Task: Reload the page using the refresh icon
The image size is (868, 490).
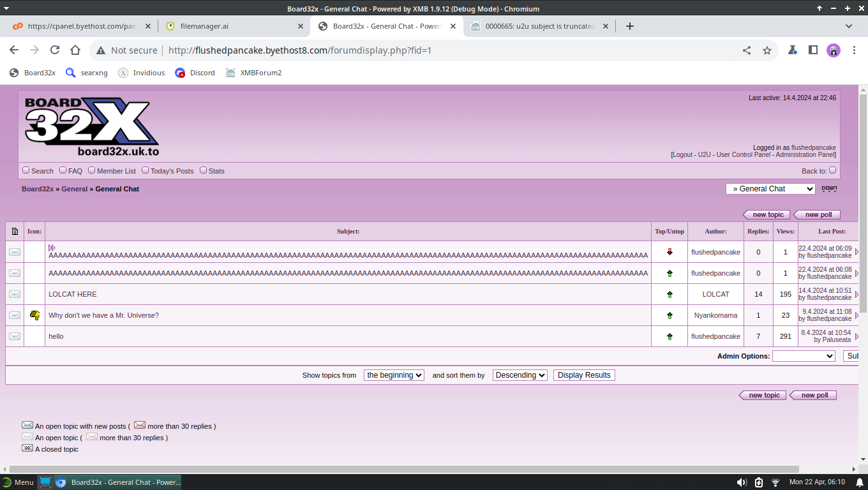Action: point(55,50)
